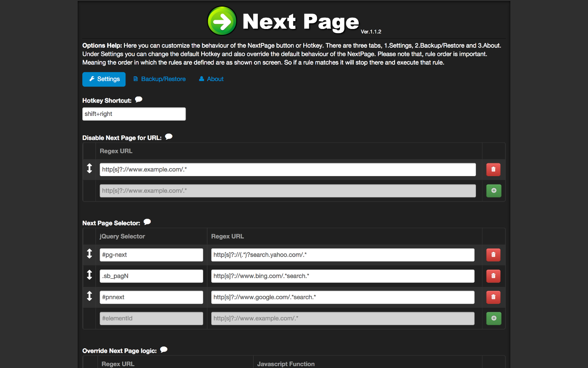Delete the bing search selector rule
Viewport: 588px width, 368px height.
pyautogui.click(x=493, y=276)
